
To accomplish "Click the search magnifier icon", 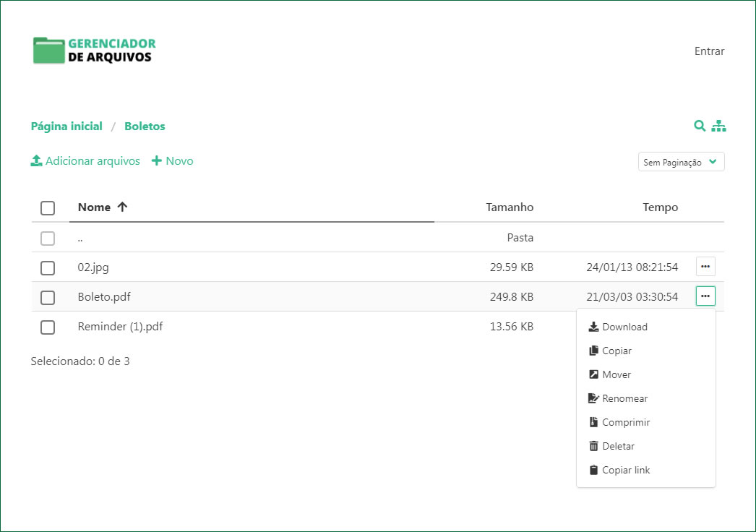I will [x=699, y=126].
